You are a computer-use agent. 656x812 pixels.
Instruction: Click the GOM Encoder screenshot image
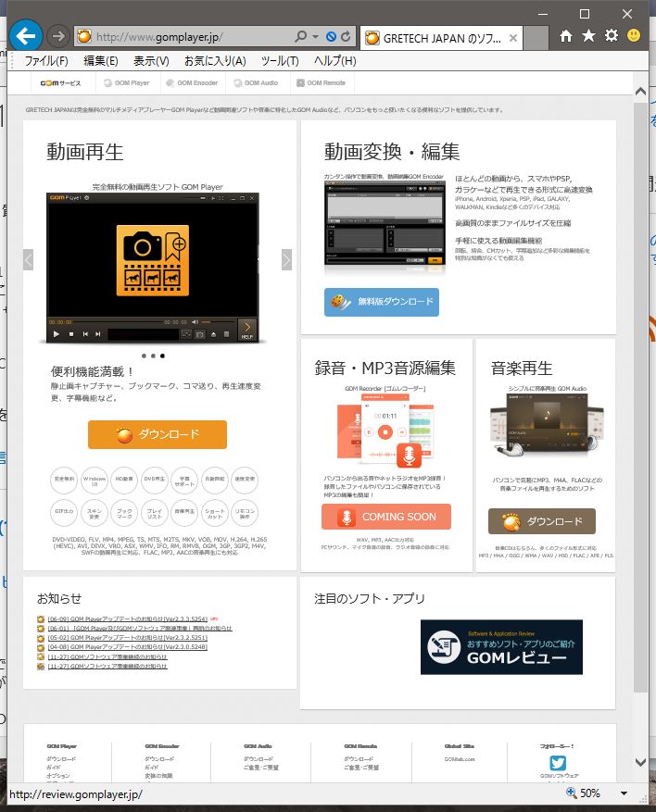[385, 224]
